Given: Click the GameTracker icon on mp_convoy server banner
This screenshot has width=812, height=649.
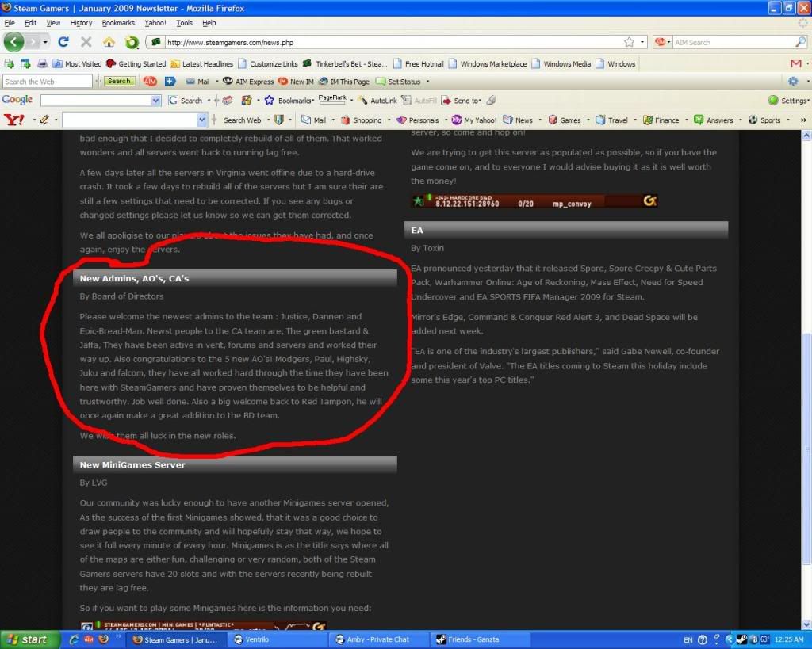Looking at the screenshot, I should tap(650, 200).
